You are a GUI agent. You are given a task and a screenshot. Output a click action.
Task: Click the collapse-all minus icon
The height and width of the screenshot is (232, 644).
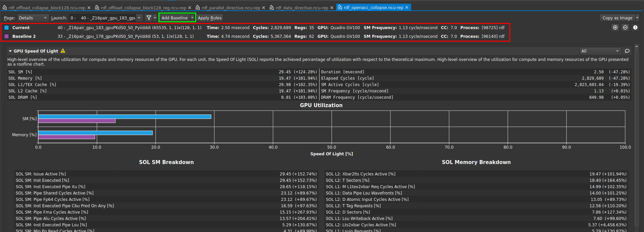pos(625,28)
